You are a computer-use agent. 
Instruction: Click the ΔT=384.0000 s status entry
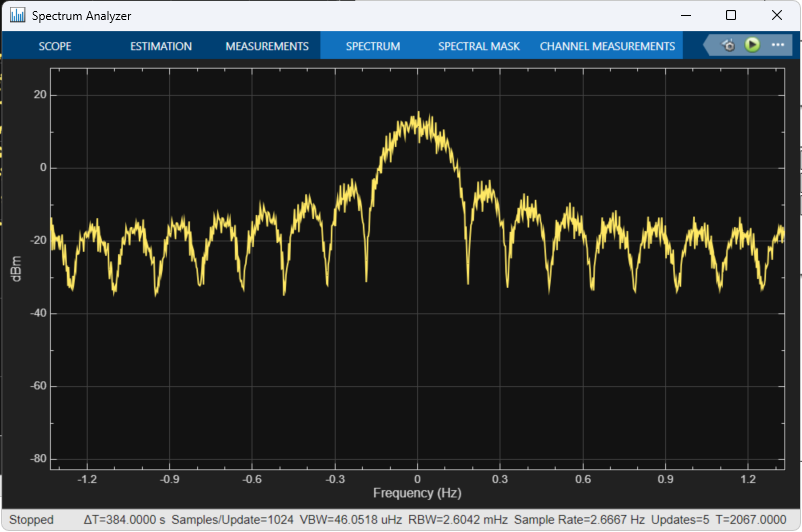(x=124, y=520)
